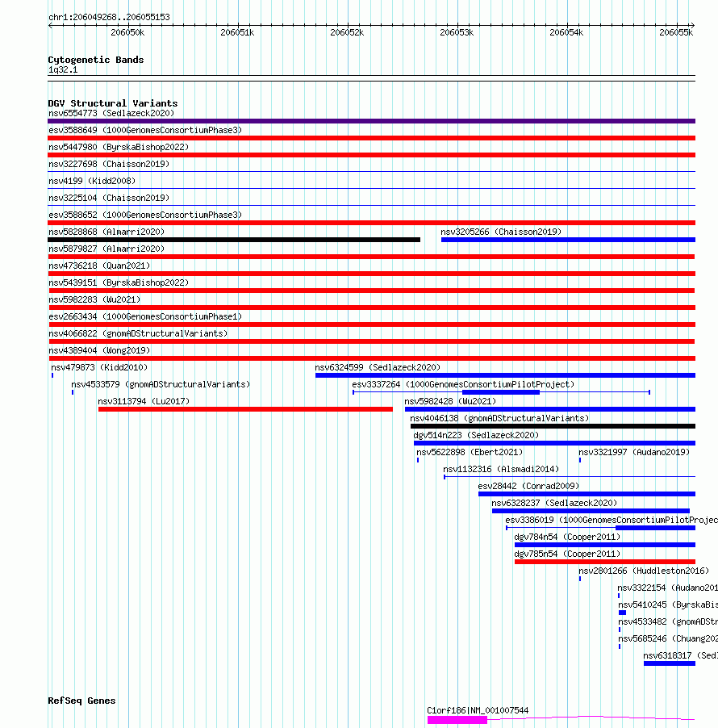718x728 pixels.
Task: Click the red dgv785n54 Cooper2011 bar
Action: pyautogui.click(x=605, y=562)
